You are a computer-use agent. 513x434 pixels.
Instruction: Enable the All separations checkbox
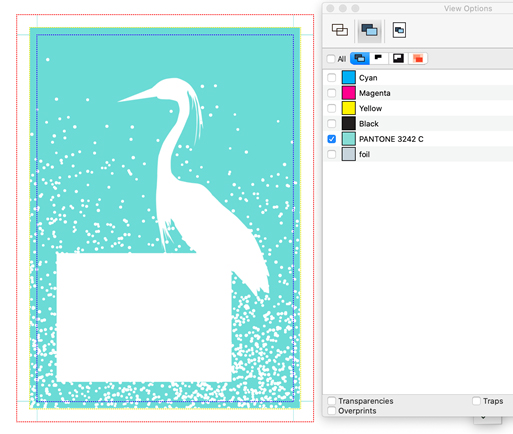pos(331,59)
